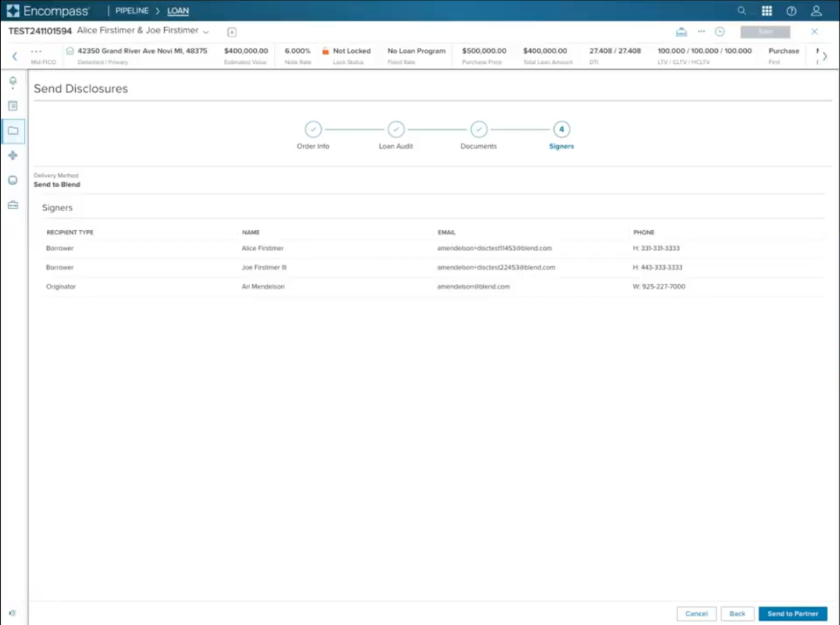
Task: Click the Encompass logo icon
Action: [13, 11]
